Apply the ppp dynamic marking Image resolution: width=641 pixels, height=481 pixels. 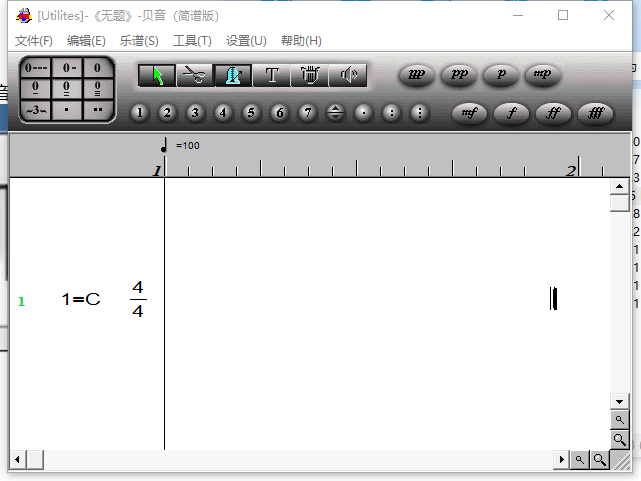[417, 75]
